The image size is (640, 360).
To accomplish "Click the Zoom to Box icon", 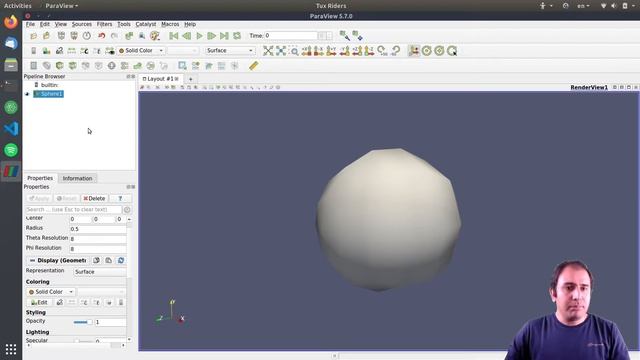I will pyautogui.click(x=294, y=51).
